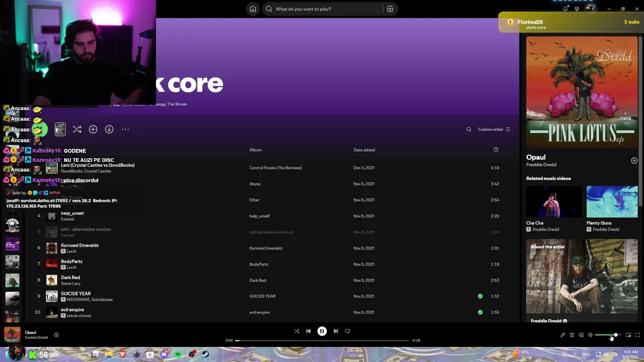Screen dimensions: 644x362
Task: Play the Cha Cha music video
Action: [554, 202]
